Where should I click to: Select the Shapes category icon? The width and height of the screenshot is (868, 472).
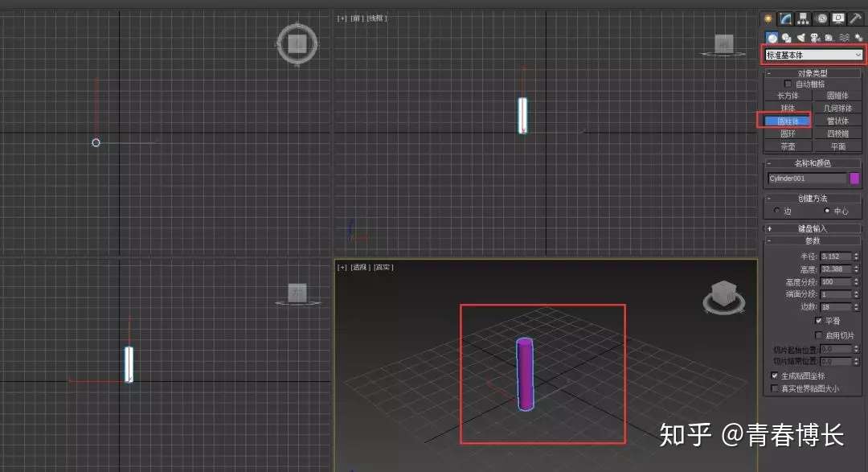click(x=787, y=38)
